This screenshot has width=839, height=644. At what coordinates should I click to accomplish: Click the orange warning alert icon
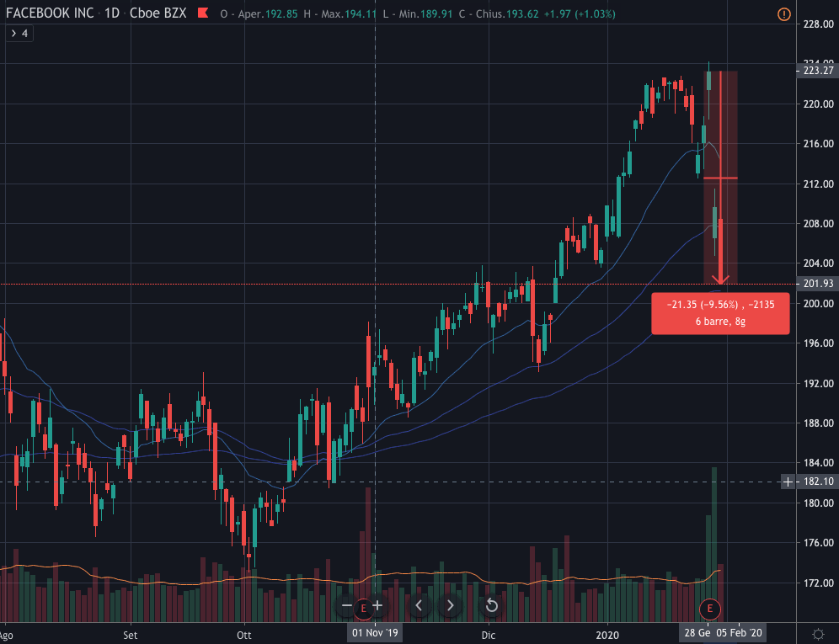[784, 14]
